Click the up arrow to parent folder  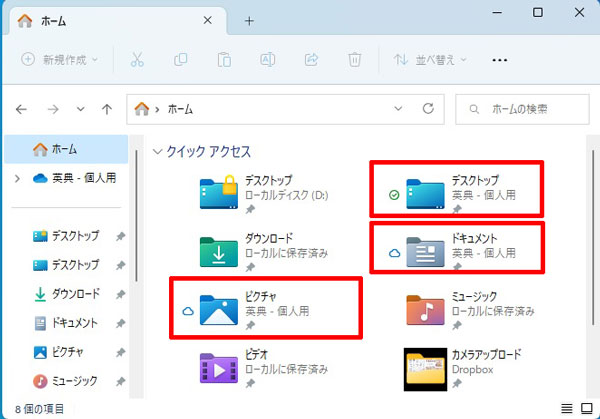coord(107,109)
